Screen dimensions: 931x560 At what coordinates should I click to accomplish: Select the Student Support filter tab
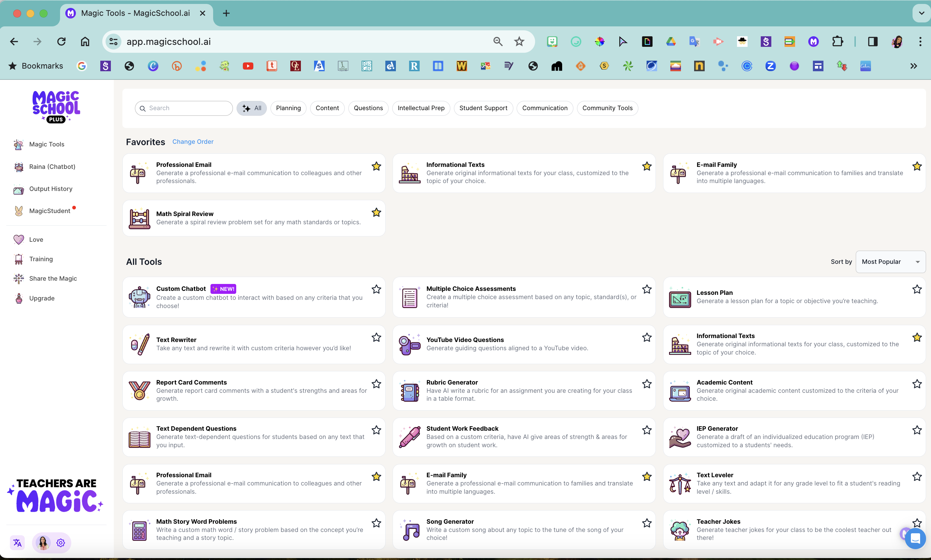[x=483, y=108]
